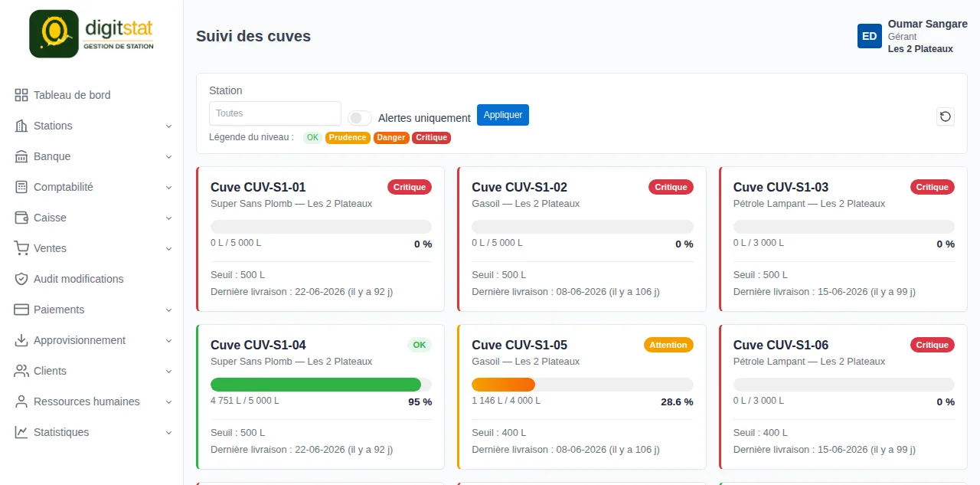Click the reset filters refresh icon

coord(946,116)
